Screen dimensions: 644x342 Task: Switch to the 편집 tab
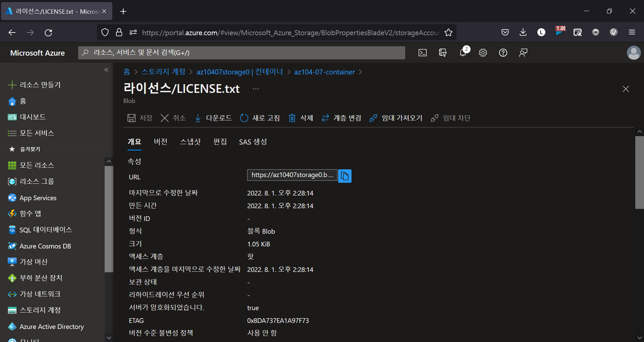coord(220,142)
